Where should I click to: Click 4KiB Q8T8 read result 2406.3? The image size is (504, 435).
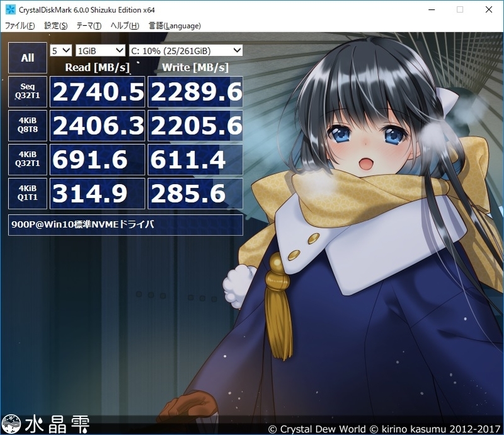98,125
